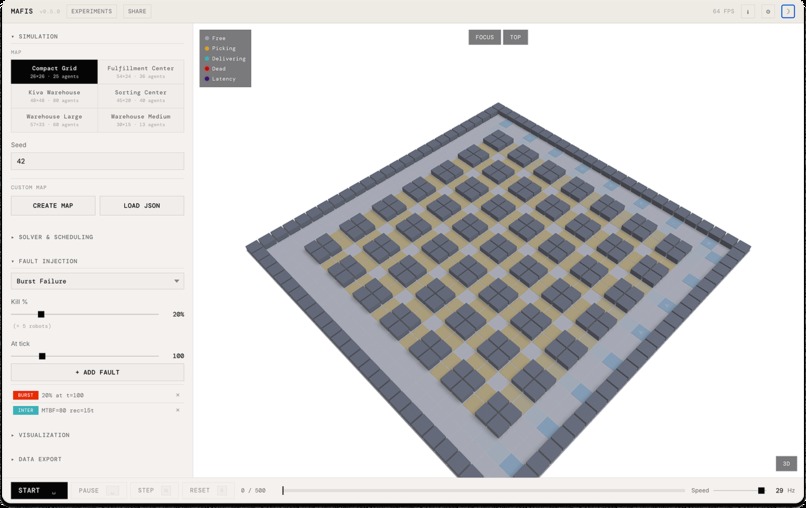Toggle dark mode moon icon

pos(787,11)
